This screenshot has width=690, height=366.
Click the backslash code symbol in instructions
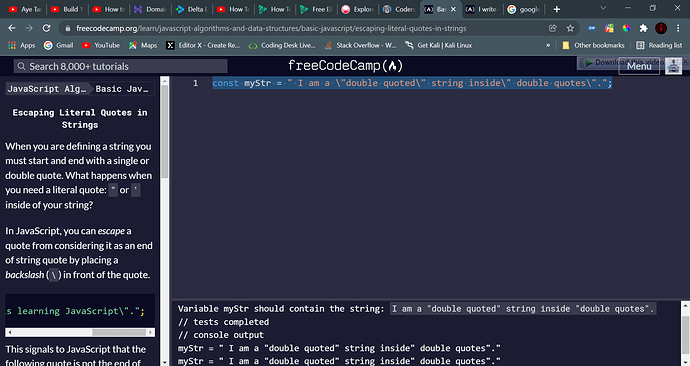(54, 275)
